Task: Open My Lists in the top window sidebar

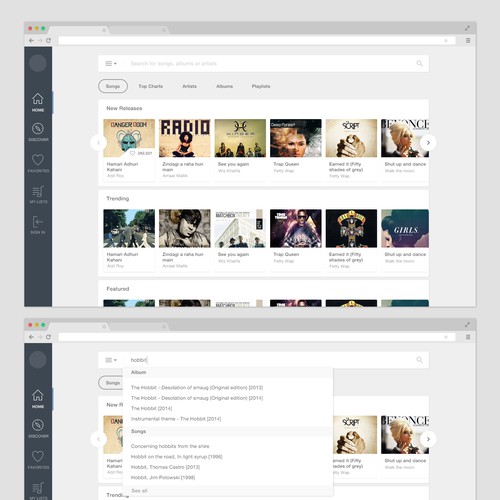Action: 38,194
